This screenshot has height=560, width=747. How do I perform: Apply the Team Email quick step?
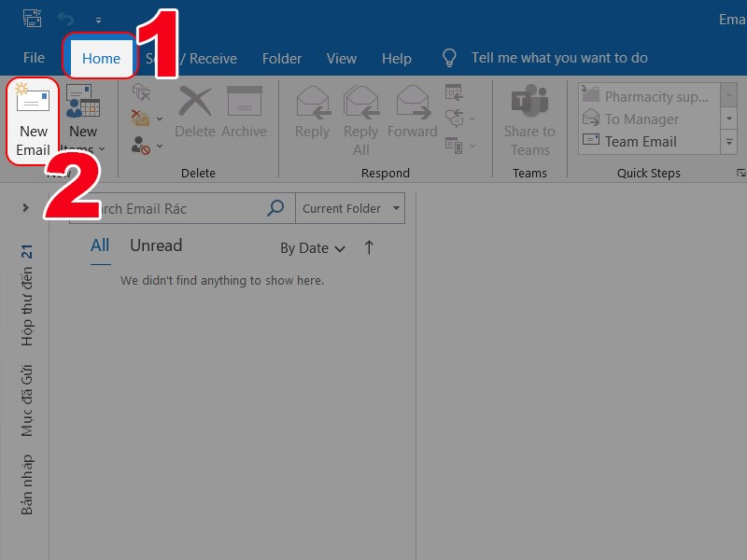644,141
